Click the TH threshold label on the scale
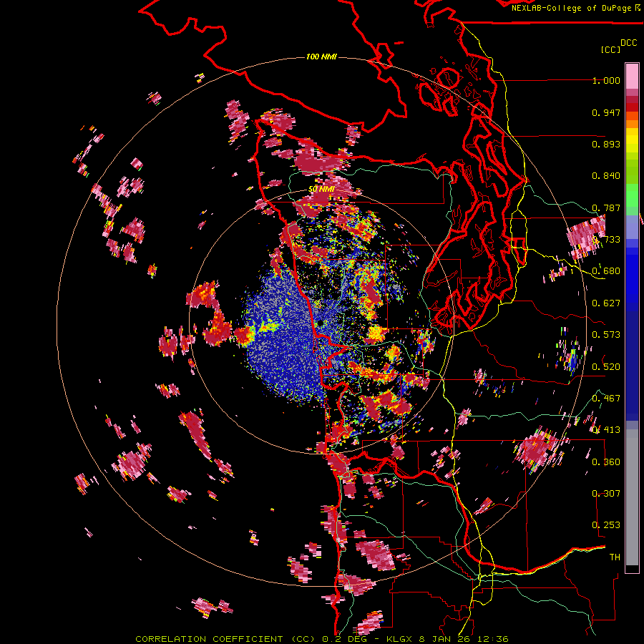This screenshot has width=644, height=644. coord(615,557)
